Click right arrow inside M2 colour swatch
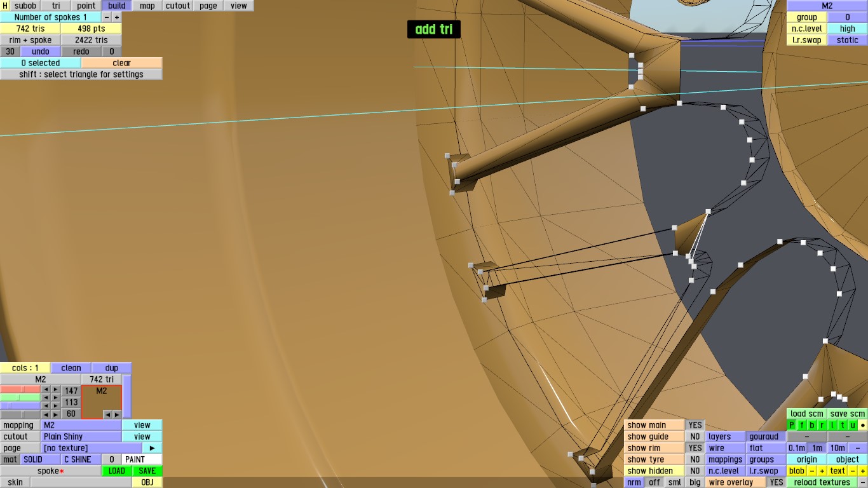 [117, 414]
